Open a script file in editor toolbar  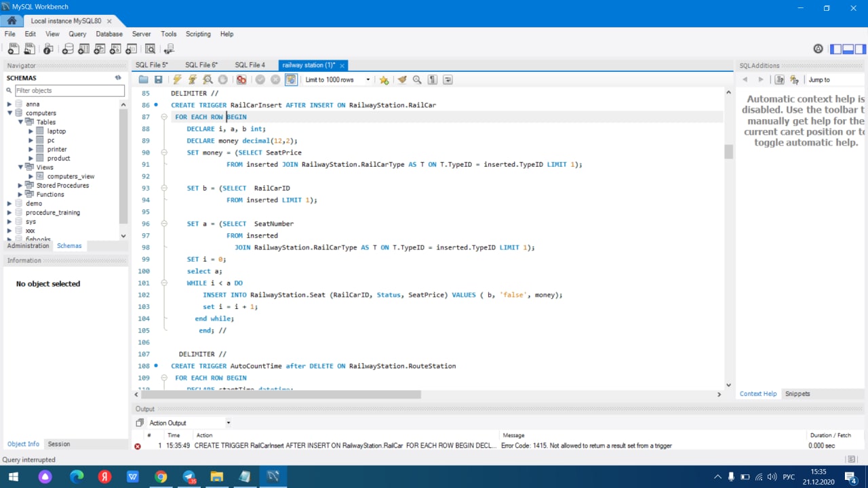pyautogui.click(x=144, y=80)
